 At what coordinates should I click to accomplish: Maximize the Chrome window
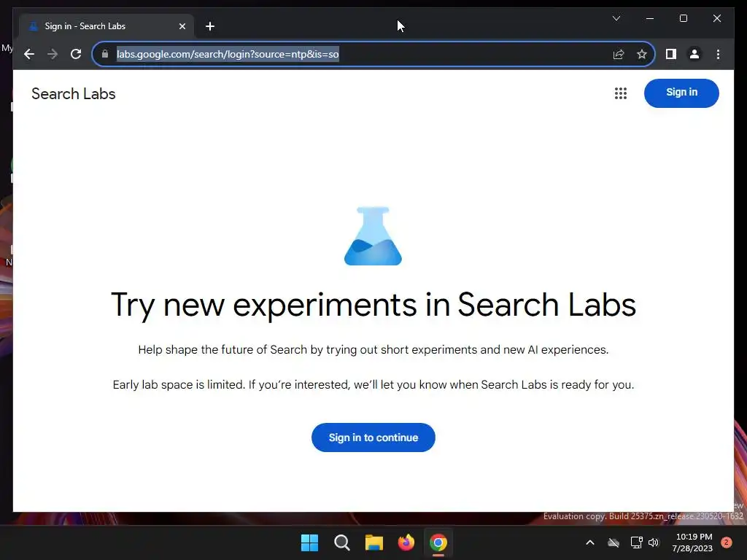(683, 18)
